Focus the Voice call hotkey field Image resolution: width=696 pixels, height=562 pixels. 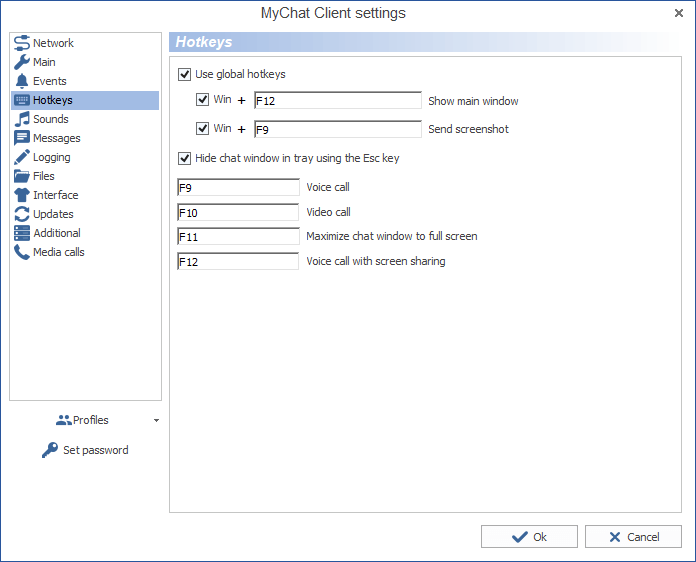point(238,187)
